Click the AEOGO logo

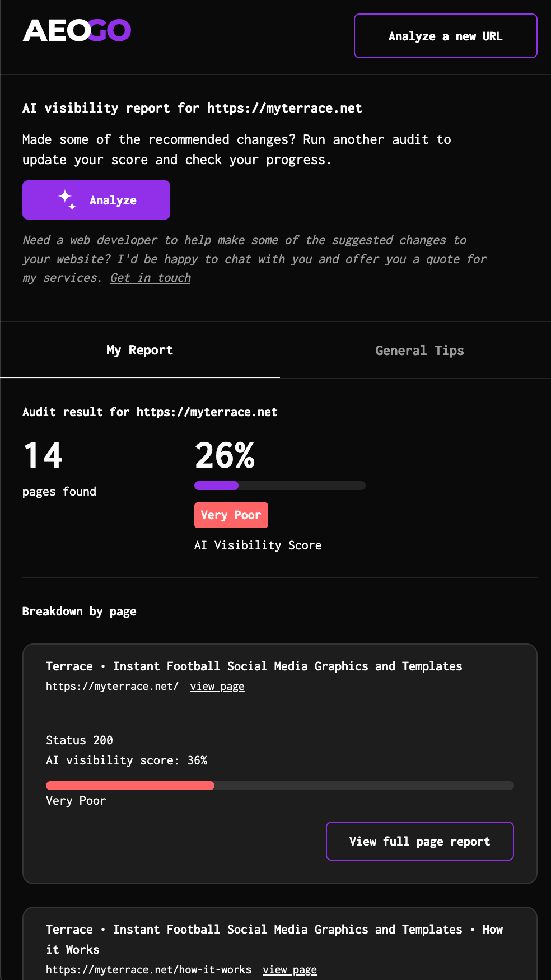(x=77, y=31)
